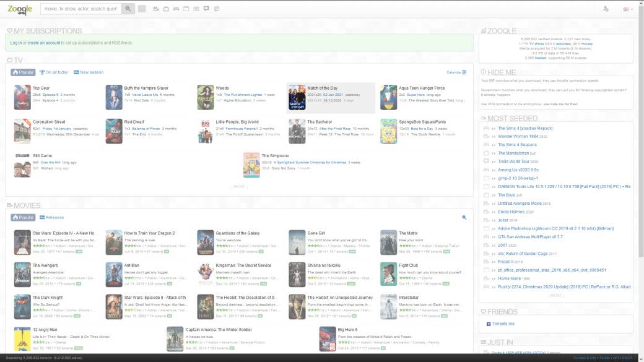Click the user account icon
The width and height of the screenshot is (644, 362).
606,9
